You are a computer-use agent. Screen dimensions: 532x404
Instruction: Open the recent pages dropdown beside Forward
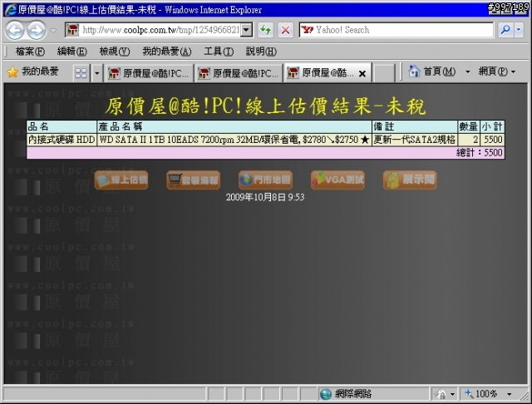[x=53, y=30]
